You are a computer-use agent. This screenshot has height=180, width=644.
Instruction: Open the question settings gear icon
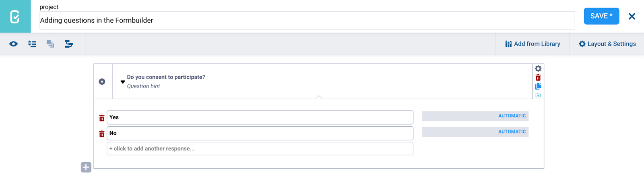point(538,69)
